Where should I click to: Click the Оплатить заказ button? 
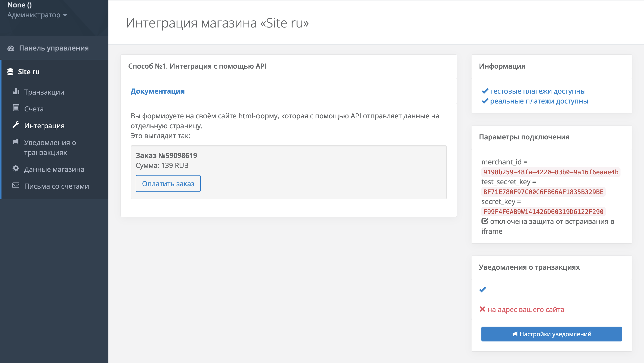coord(168,183)
